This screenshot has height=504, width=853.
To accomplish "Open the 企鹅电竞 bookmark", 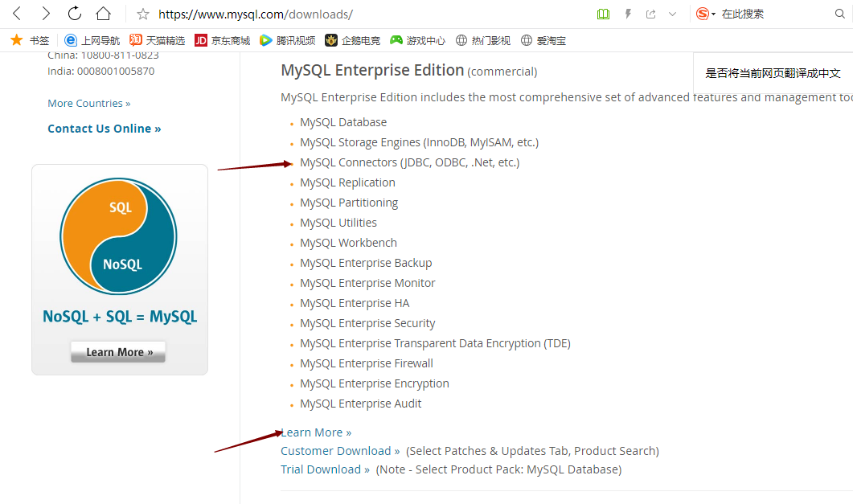I will coord(352,40).
